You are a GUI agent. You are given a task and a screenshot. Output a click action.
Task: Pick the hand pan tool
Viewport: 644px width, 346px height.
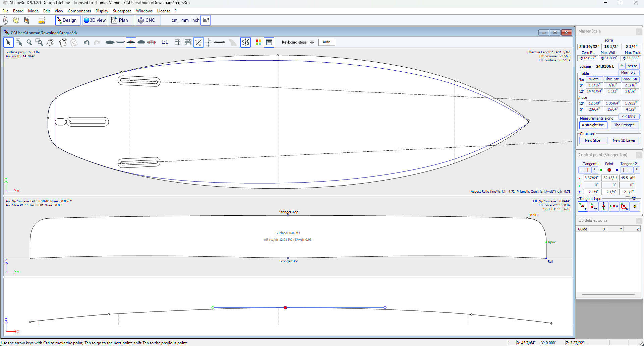click(x=50, y=43)
